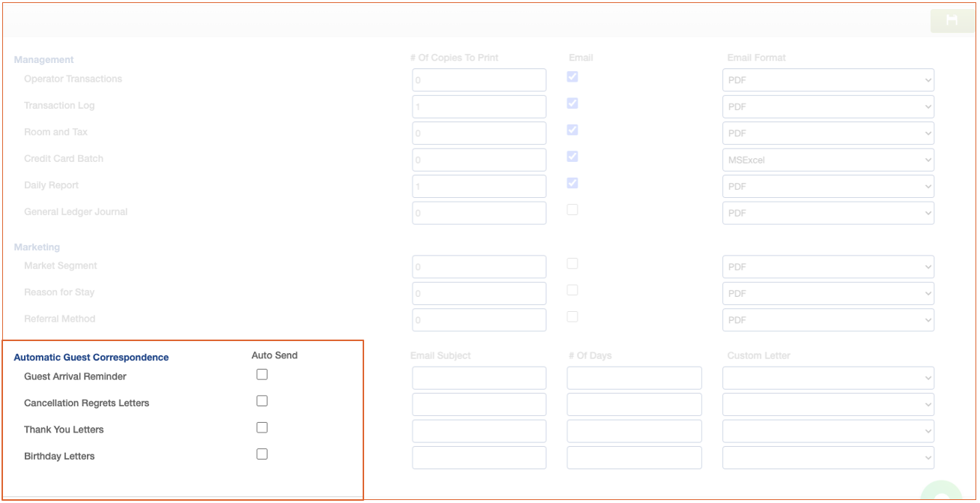The height and width of the screenshot is (503, 980).
Task: Check the Thank You Letters Auto Send box
Action: (x=262, y=427)
